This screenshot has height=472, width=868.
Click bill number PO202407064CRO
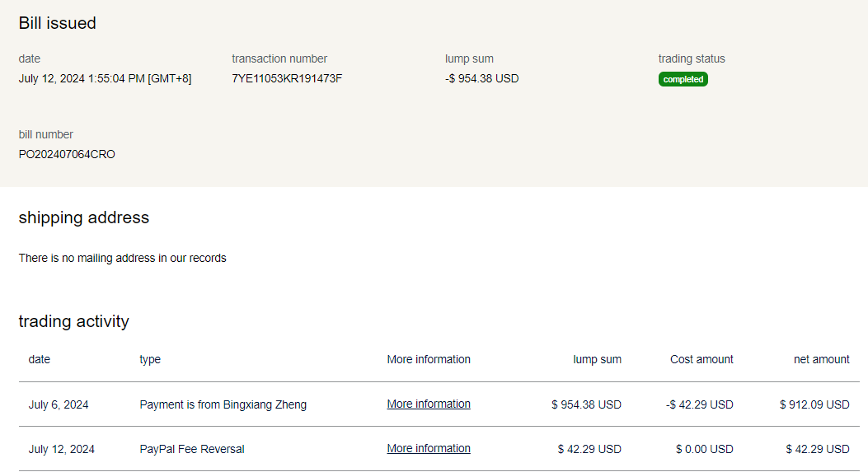67,154
